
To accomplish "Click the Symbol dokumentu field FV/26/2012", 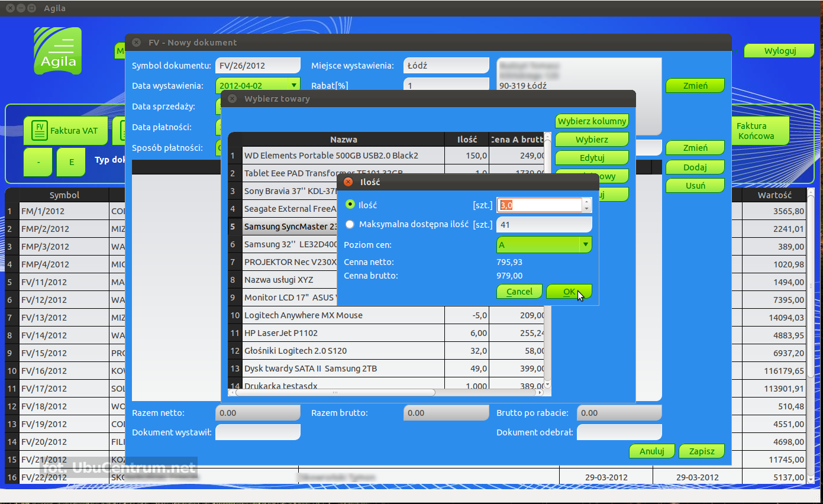I will pyautogui.click(x=258, y=66).
